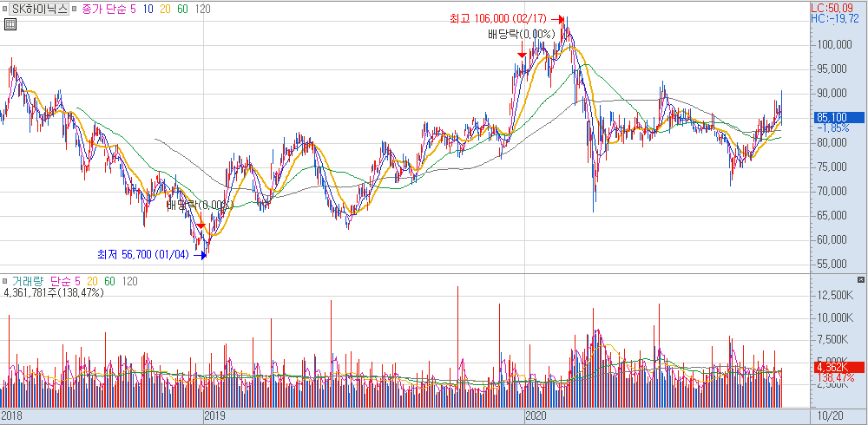Click the SK하이닉스 stock name button
This screenshot has width=868, height=425.
coord(40,9)
